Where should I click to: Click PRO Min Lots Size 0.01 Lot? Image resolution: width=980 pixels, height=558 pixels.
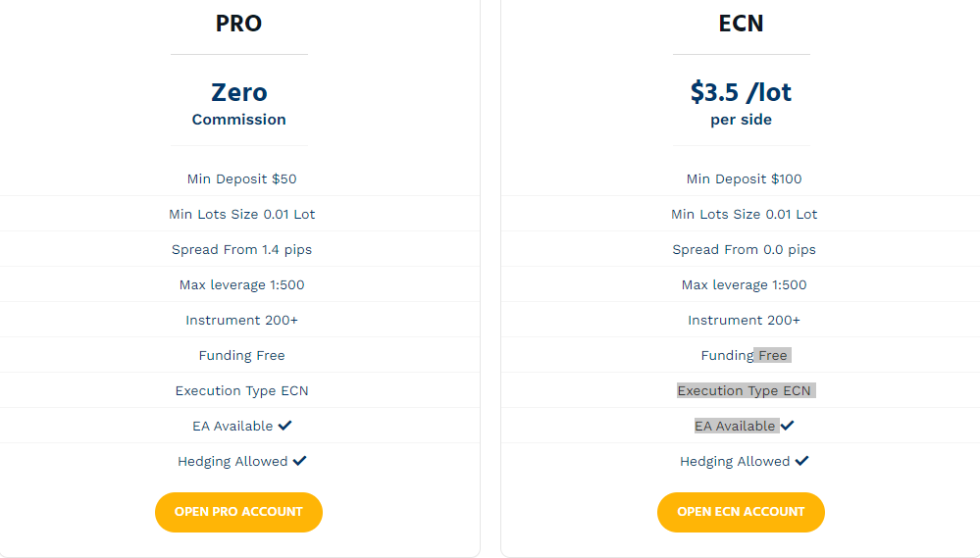tap(242, 215)
